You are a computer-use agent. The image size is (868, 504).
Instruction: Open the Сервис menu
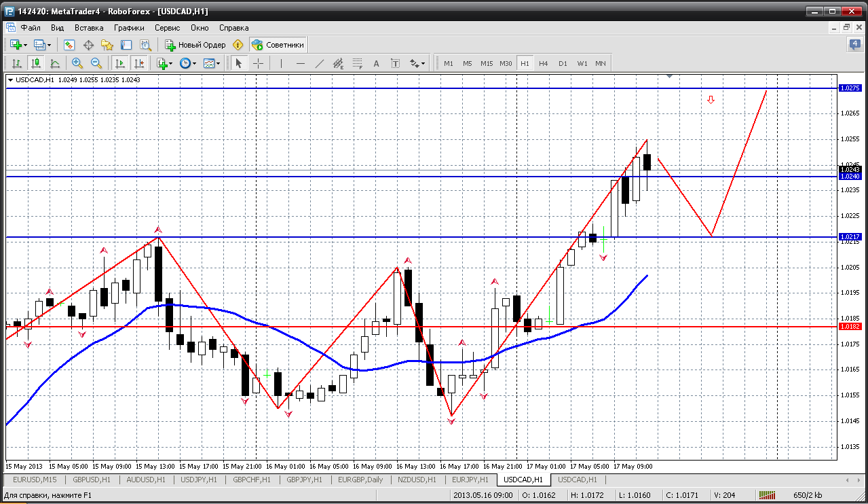[168, 28]
